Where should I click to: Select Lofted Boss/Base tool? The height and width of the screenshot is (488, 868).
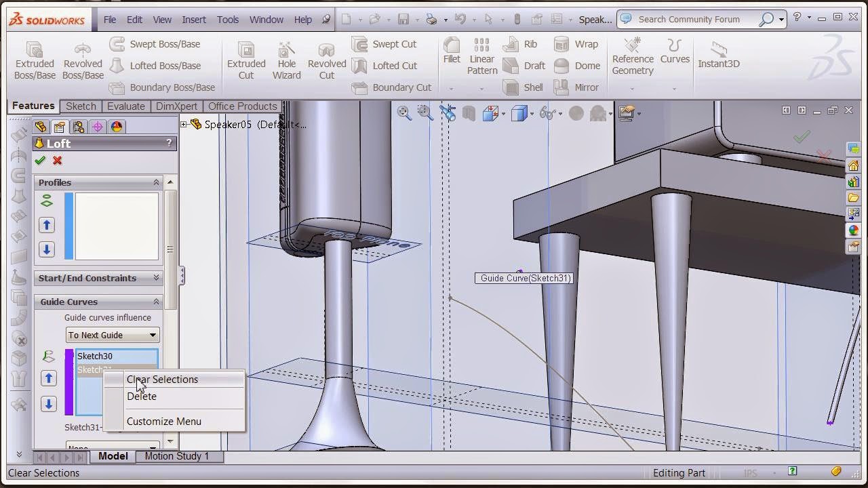click(155, 66)
